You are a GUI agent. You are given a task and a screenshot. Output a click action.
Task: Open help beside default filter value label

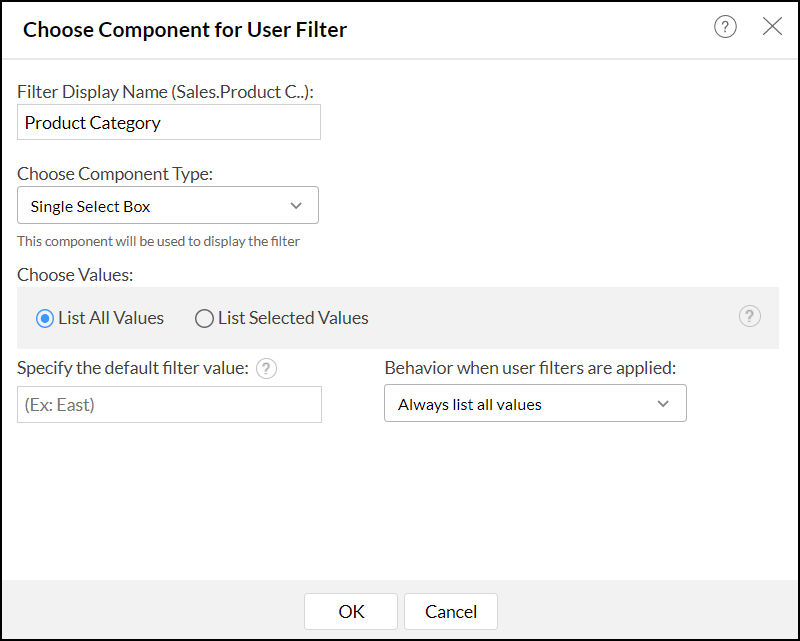coord(266,368)
